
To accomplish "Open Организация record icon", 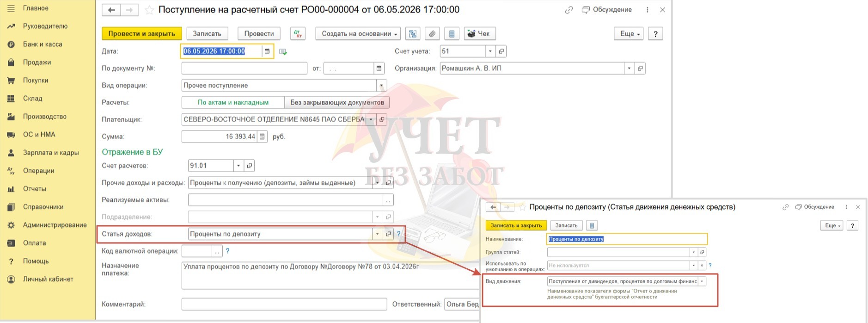I will [x=640, y=68].
